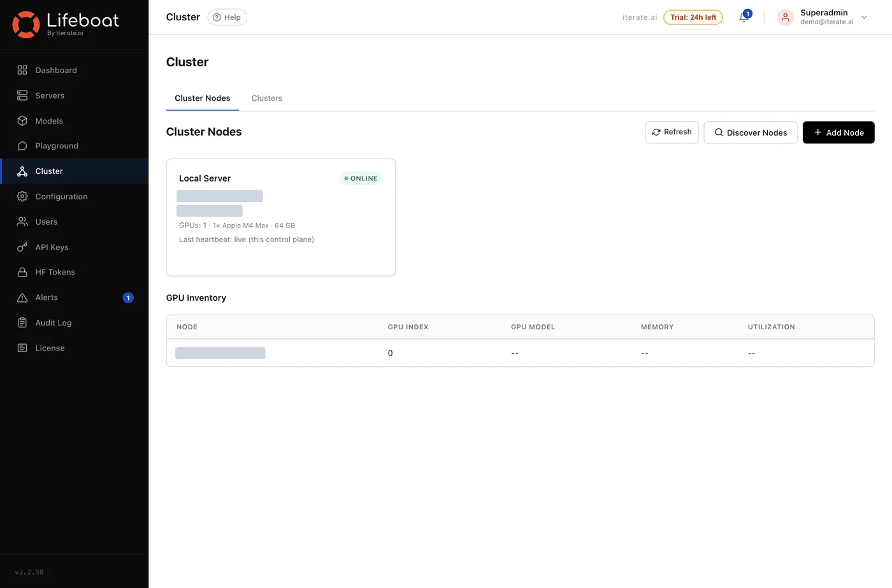Go to the Playground page
This screenshot has width=892, height=588.
75,146
